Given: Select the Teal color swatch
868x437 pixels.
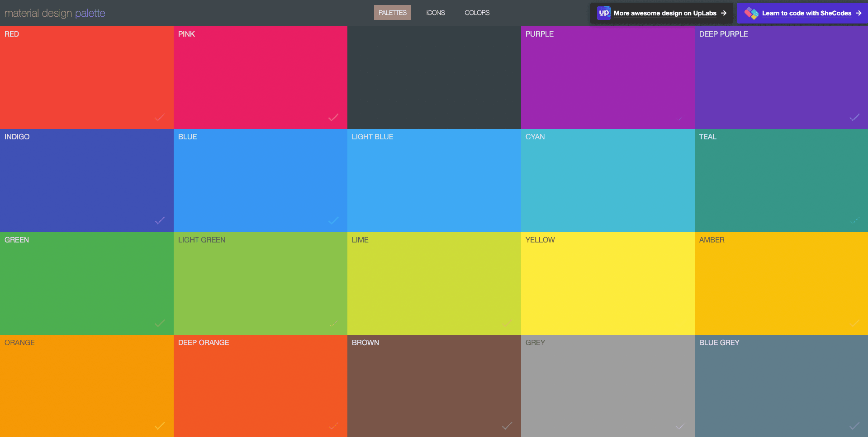Looking at the screenshot, I should [x=781, y=180].
